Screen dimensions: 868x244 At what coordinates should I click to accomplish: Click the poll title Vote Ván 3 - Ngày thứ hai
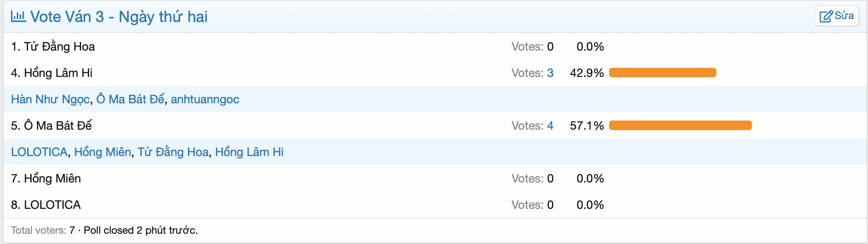[x=118, y=16]
